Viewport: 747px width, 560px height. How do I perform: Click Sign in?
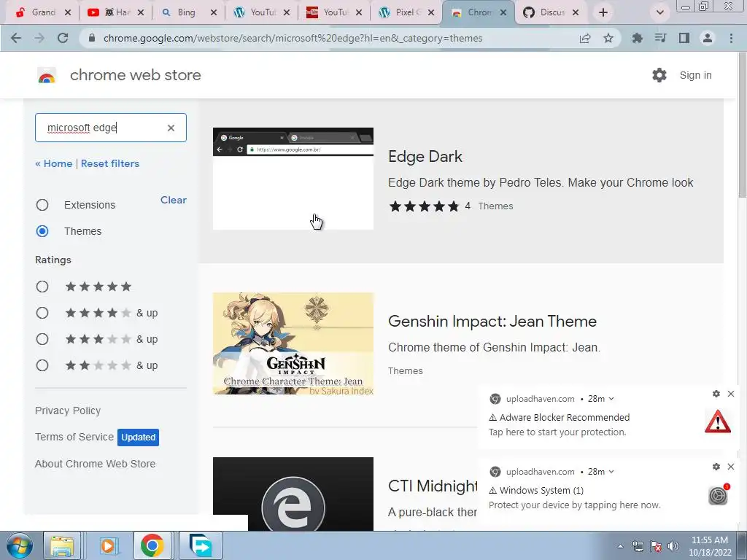(x=695, y=75)
